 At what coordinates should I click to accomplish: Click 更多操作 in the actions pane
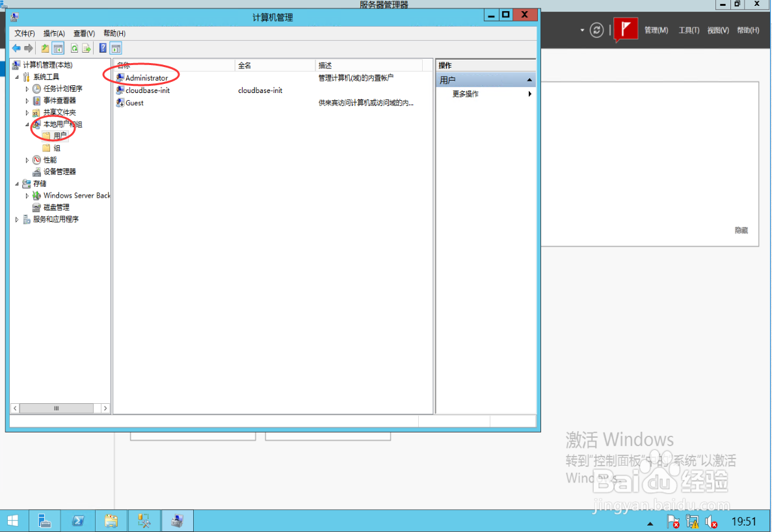[465, 94]
